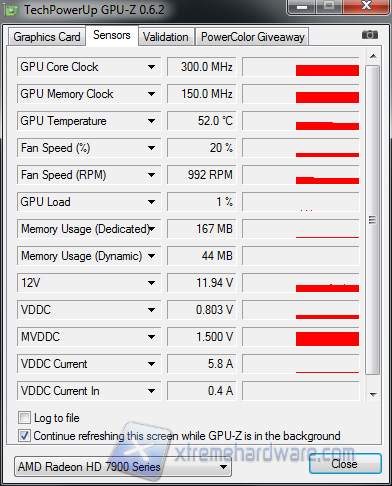The image size is (392, 486).
Task: Expand the VDDC Current dropdown
Action: point(151,364)
